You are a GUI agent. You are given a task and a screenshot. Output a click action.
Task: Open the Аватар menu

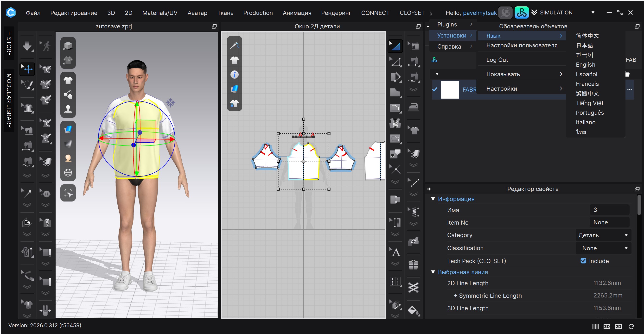click(x=197, y=13)
